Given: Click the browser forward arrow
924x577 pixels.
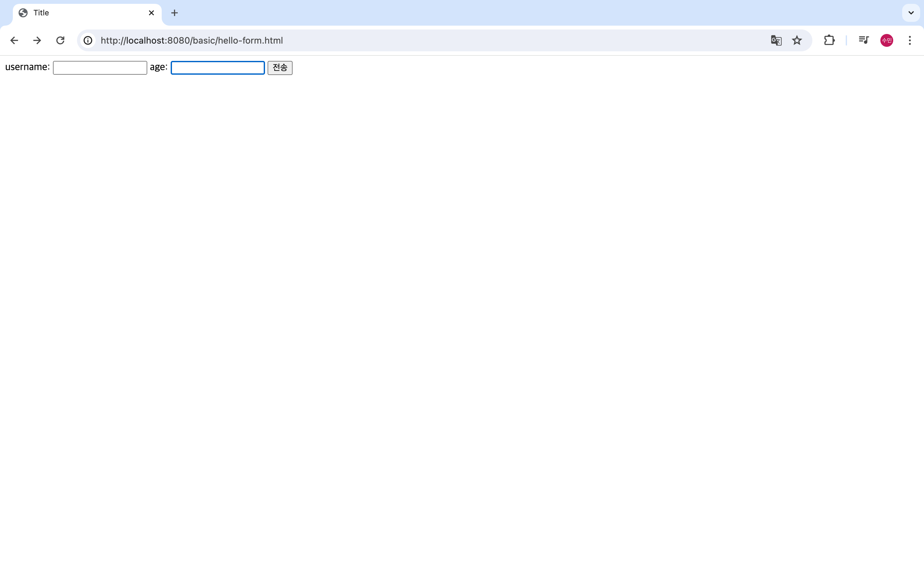Looking at the screenshot, I should [x=37, y=40].
